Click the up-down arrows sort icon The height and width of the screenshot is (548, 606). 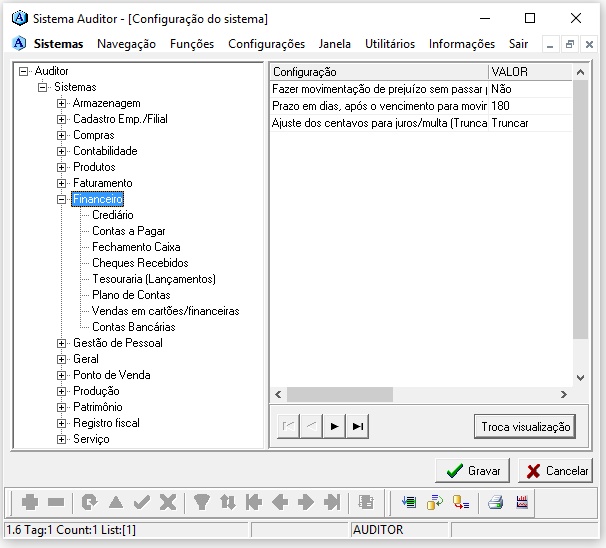click(228, 502)
